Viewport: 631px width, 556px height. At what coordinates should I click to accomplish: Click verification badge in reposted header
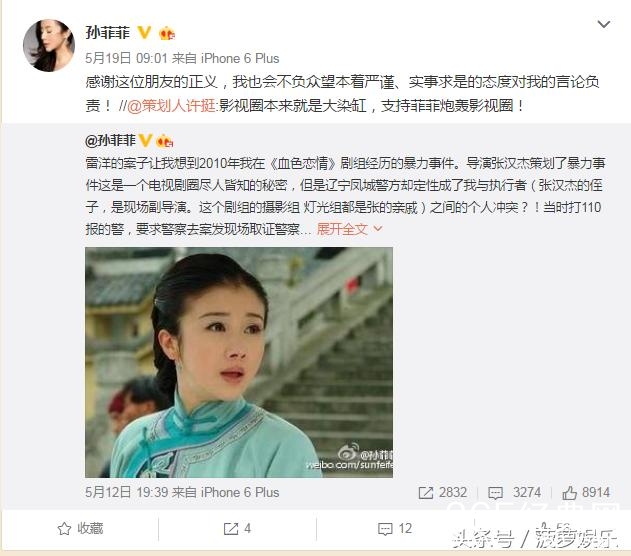click(x=145, y=141)
